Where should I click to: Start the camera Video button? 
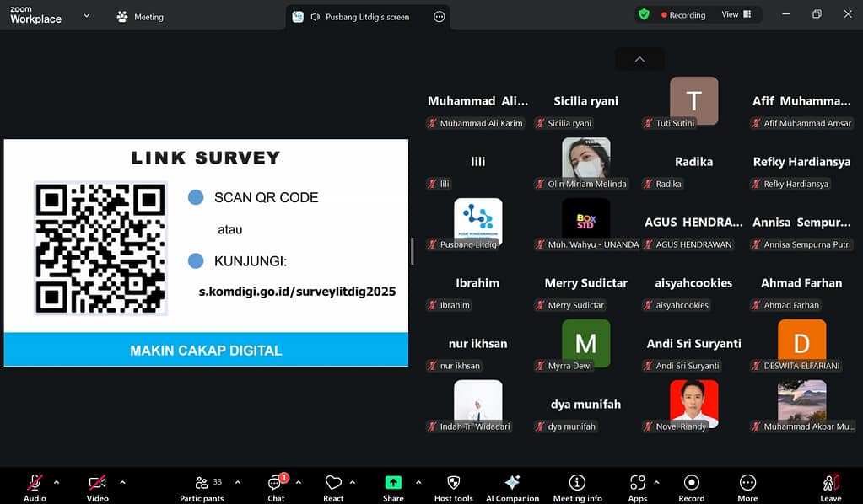tap(97, 486)
